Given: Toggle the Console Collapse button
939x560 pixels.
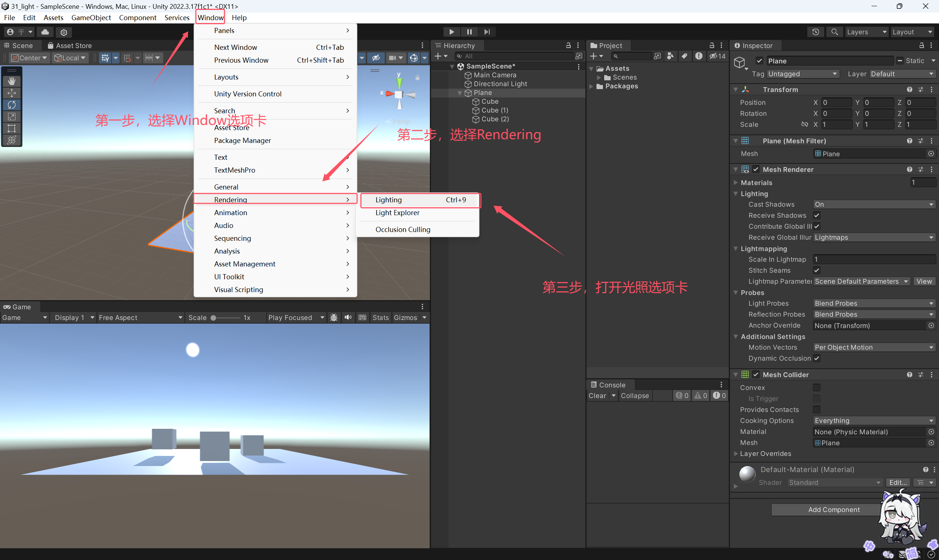Looking at the screenshot, I should 635,395.
